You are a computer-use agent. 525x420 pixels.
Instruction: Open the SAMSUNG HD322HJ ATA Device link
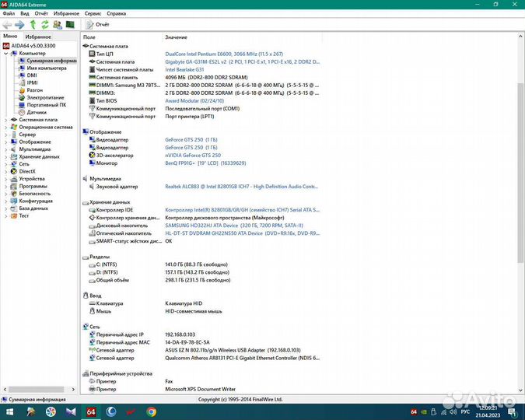tap(234, 226)
